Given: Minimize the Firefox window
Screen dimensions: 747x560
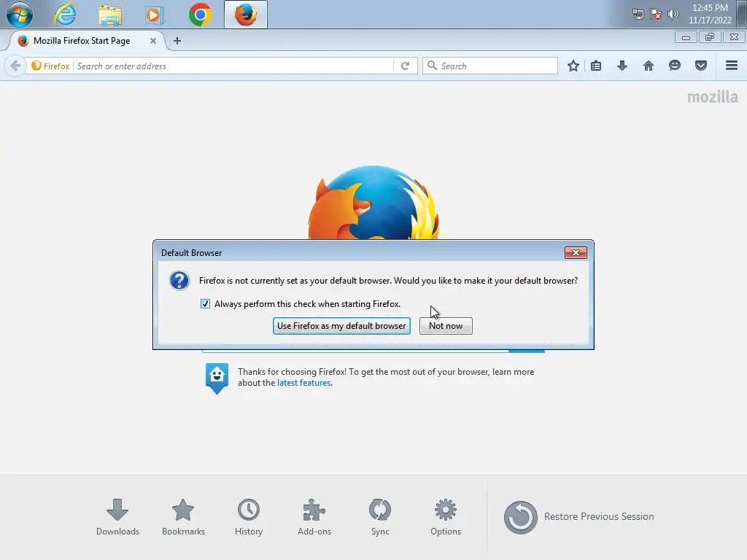Looking at the screenshot, I should [686, 37].
